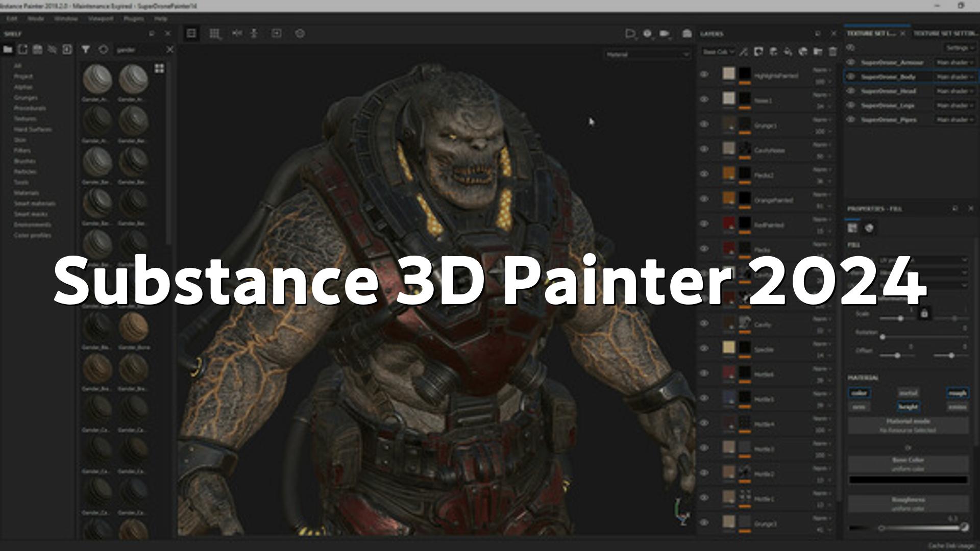This screenshot has width=980, height=551.
Task: Click the circular target icon in viewport toolbar
Action: click(300, 34)
